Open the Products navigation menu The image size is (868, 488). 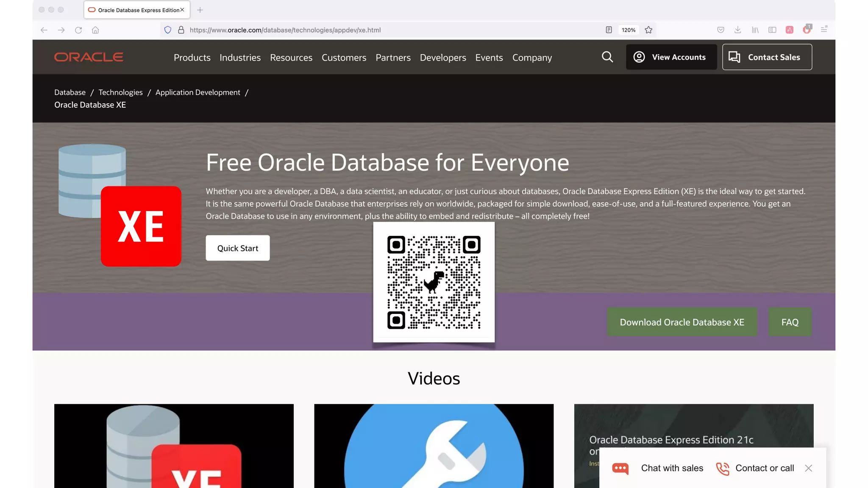click(x=192, y=58)
